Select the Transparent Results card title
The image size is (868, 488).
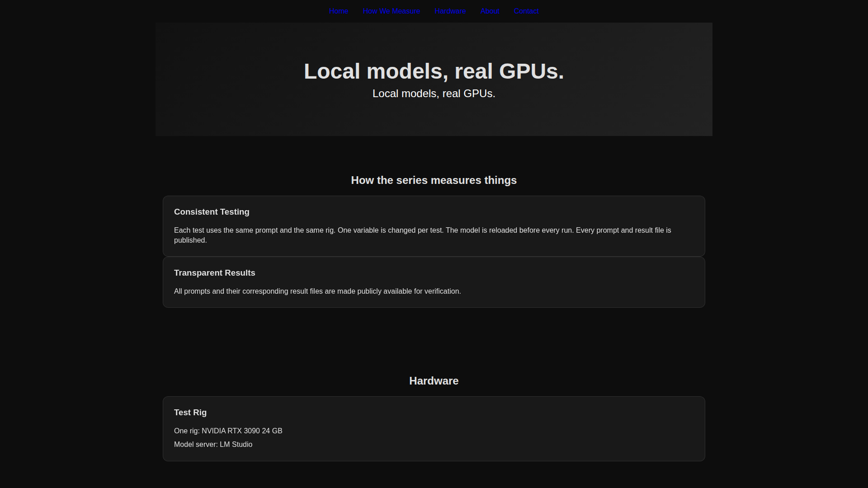coord(215,273)
